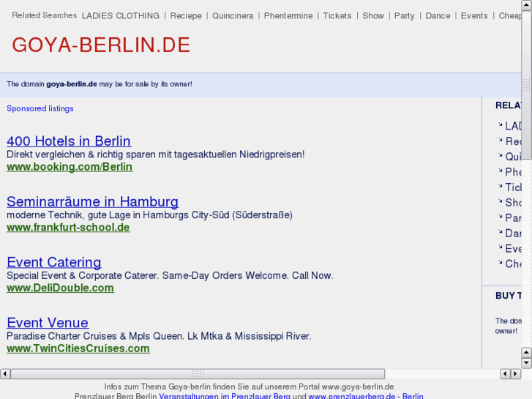
Task: Open the Show related search link
Action: point(373,16)
